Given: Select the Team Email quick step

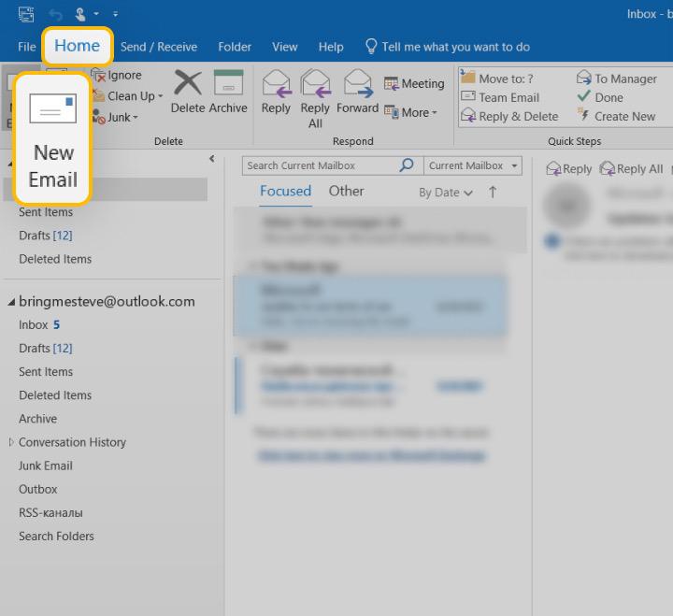Looking at the screenshot, I should point(508,97).
